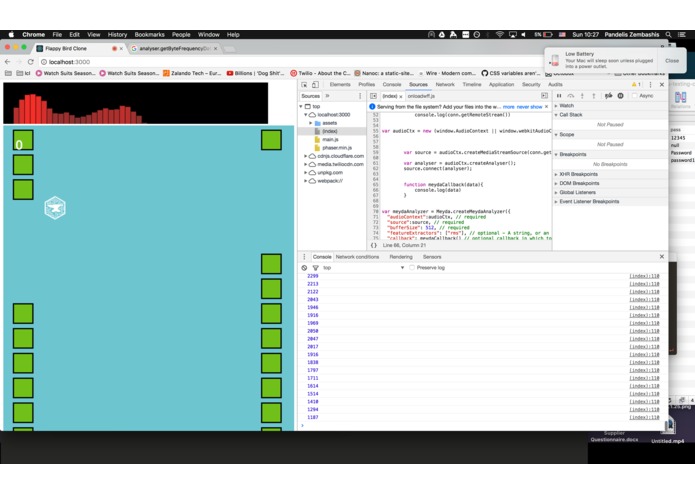Clear the console output
695x494 pixels.
(x=304, y=268)
